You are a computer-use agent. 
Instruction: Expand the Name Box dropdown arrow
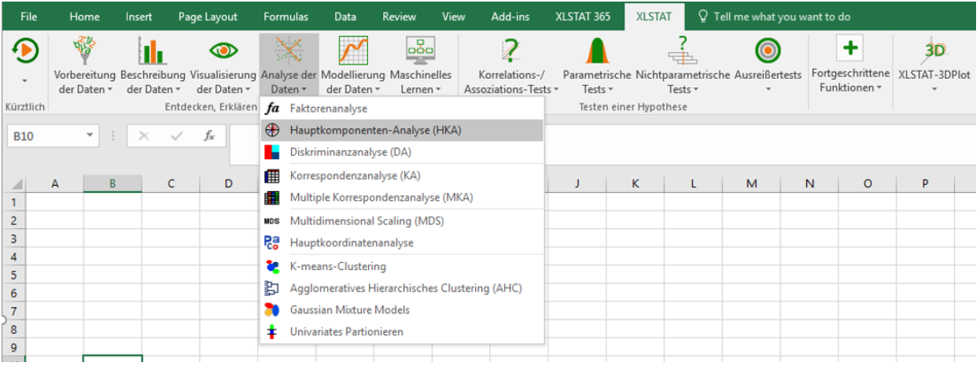90,136
